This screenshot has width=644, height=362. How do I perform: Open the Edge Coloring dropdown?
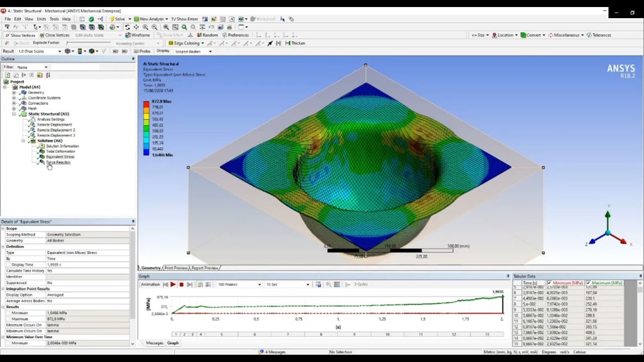pos(187,43)
